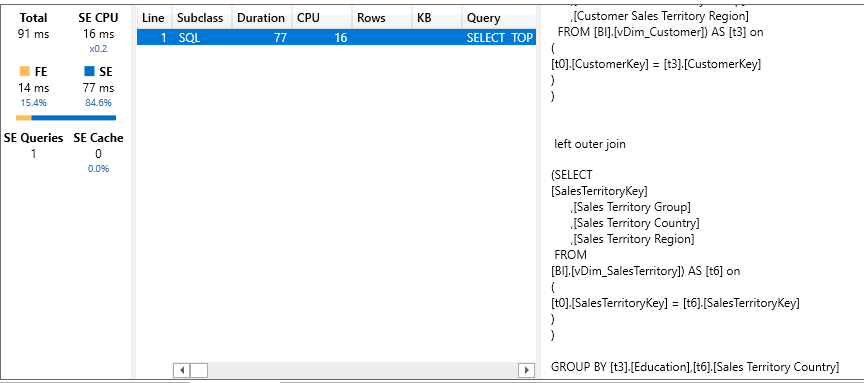The height and width of the screenshot is (383, 864).
Task: Click the x0.2 SE CPU ratio
Action: coord(98,48)
